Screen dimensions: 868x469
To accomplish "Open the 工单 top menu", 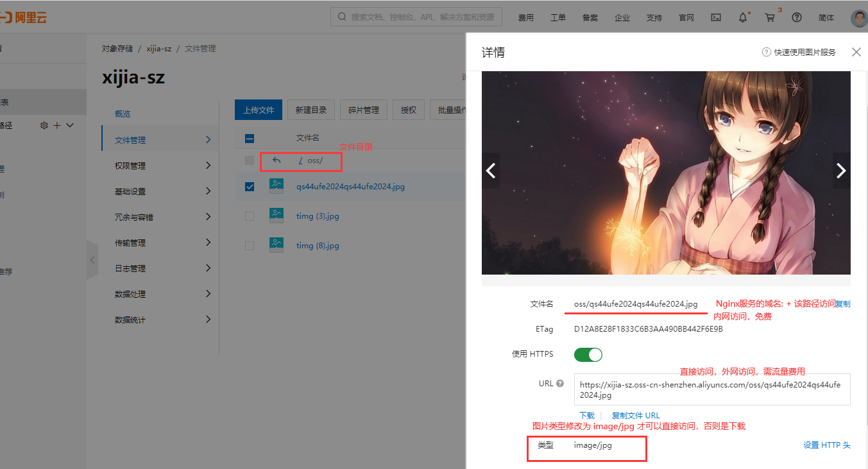I will [558, 18].
